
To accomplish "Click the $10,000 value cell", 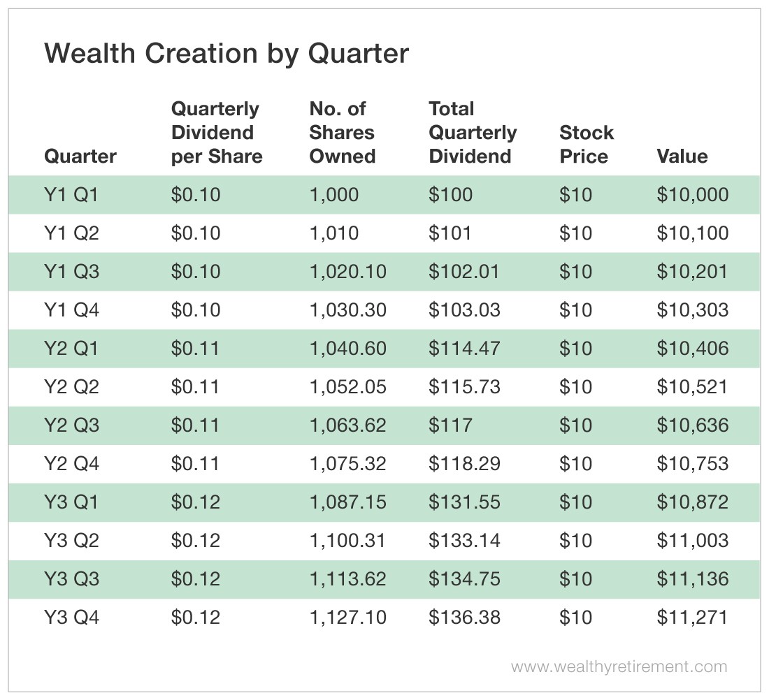I will [x=692, y=195].
